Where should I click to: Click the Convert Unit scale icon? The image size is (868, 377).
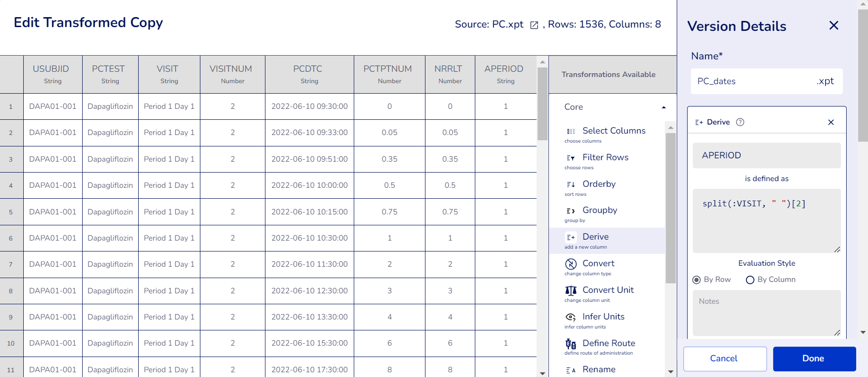coord(571,290)
